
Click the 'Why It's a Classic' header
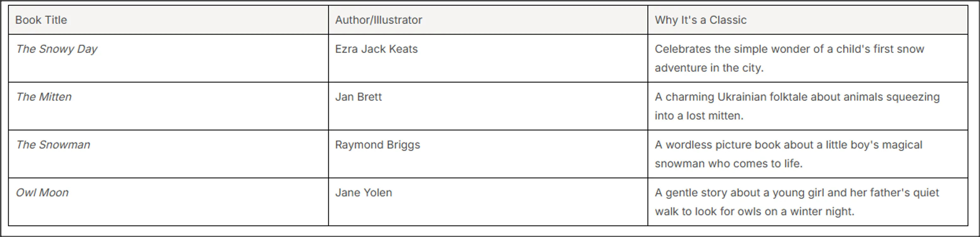[x=700, y=20]
